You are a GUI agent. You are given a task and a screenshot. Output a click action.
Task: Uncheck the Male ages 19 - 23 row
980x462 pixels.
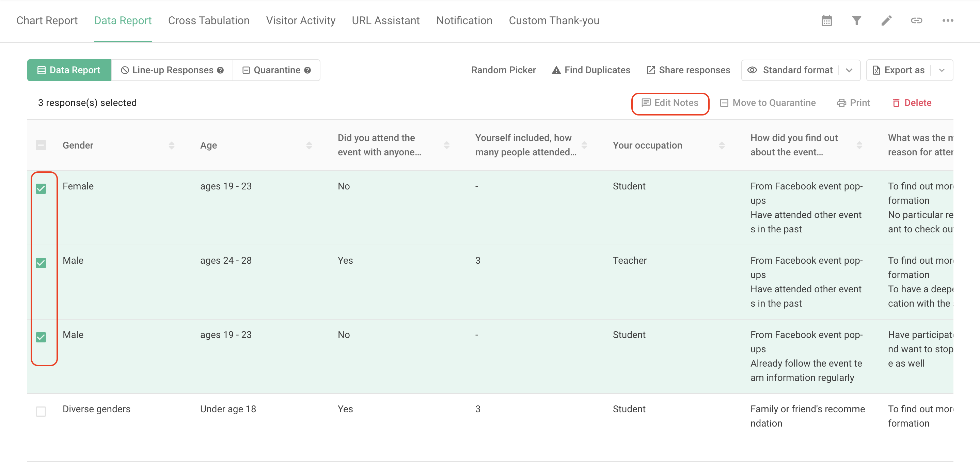(x=41, y=337)
